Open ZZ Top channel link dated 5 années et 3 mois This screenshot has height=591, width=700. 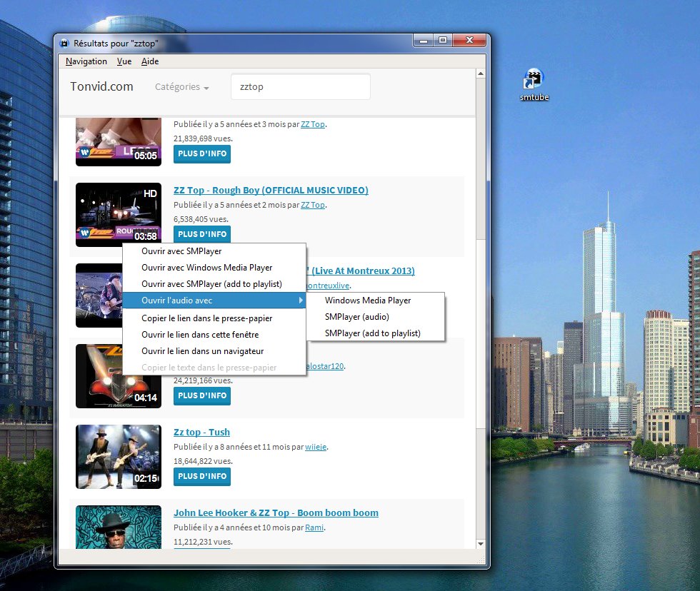pyautogui.click(x=313, y=124)
